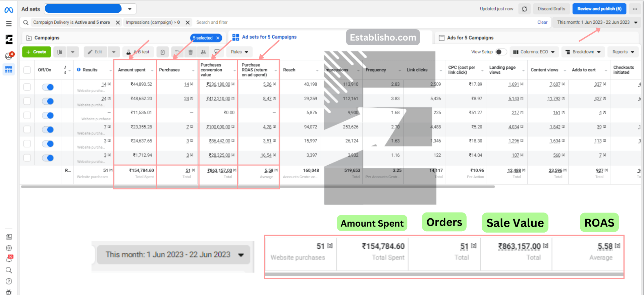The image size is (644, 295).
Task: Open the Columns: ECO dropdown
Action: 534,52
